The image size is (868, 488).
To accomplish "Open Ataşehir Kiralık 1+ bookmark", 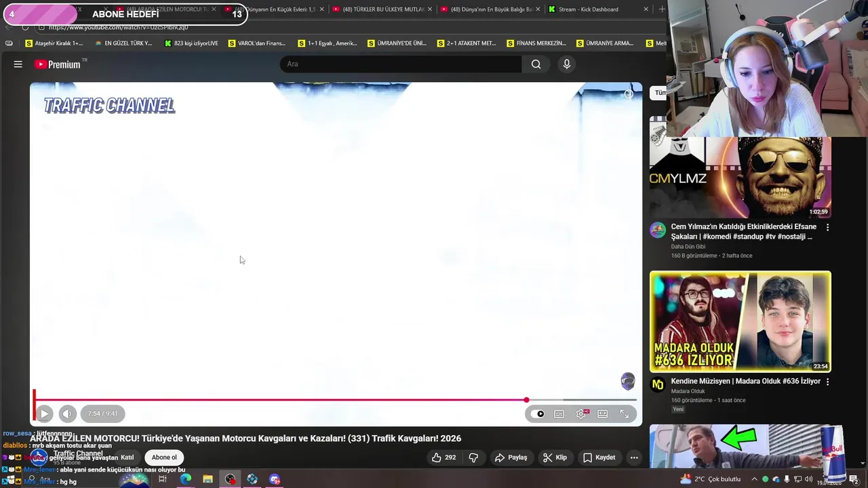I will [x=54, y=43].
